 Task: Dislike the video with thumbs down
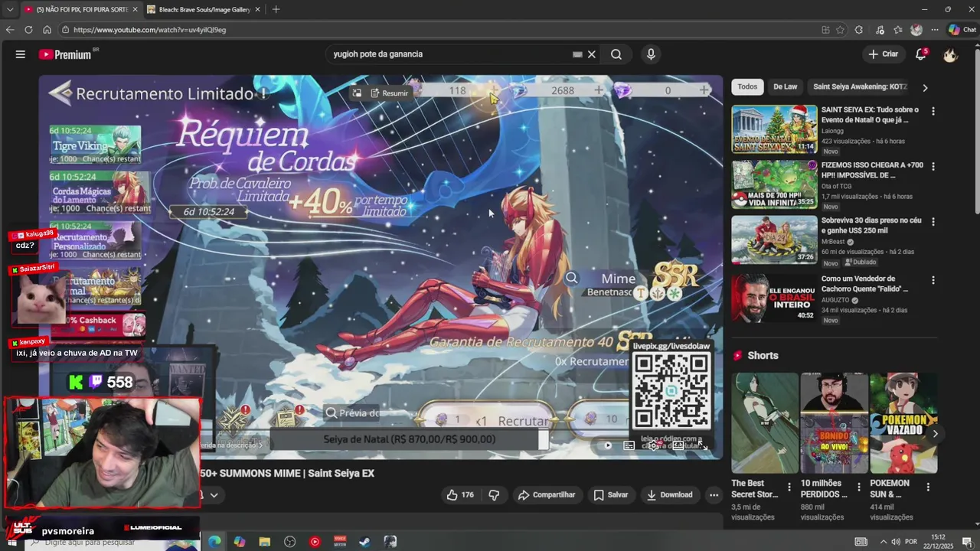click(x=494, y=495)
